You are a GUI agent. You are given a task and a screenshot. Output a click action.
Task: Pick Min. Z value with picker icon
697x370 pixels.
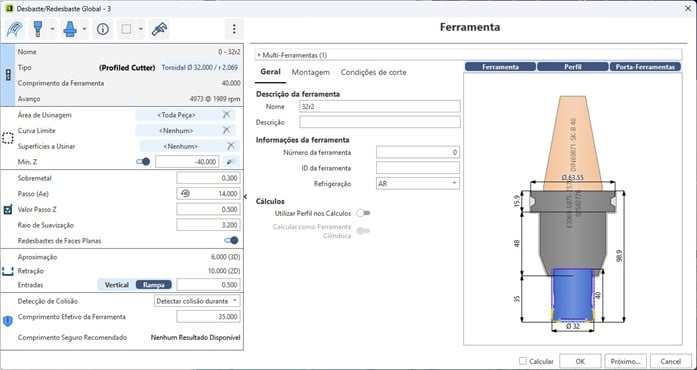230,162
